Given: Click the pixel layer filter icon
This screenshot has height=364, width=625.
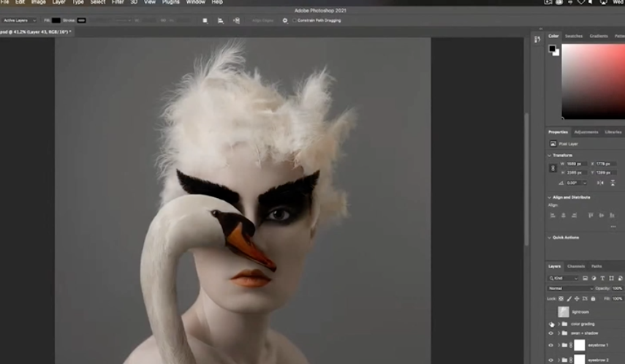Looking at the screenshot, I should tap(586, 278).
